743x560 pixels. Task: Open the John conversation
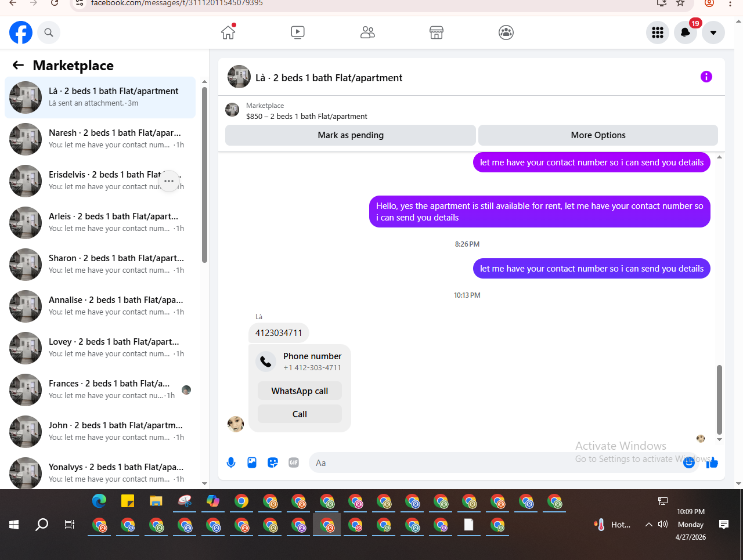coord(100,432)
